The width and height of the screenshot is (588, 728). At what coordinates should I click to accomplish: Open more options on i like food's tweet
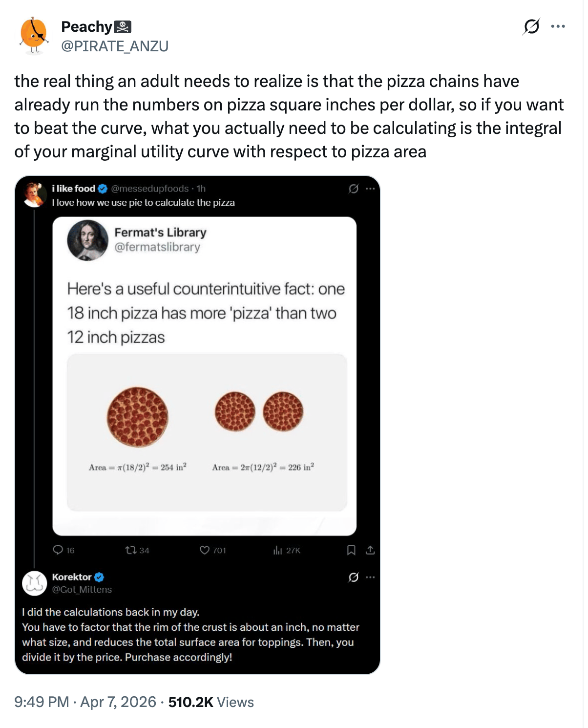point(370,189)
